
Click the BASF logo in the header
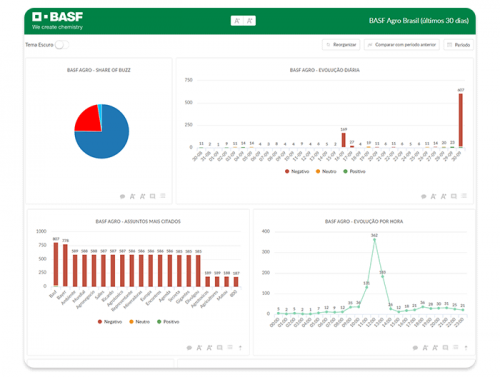point(57,21)
